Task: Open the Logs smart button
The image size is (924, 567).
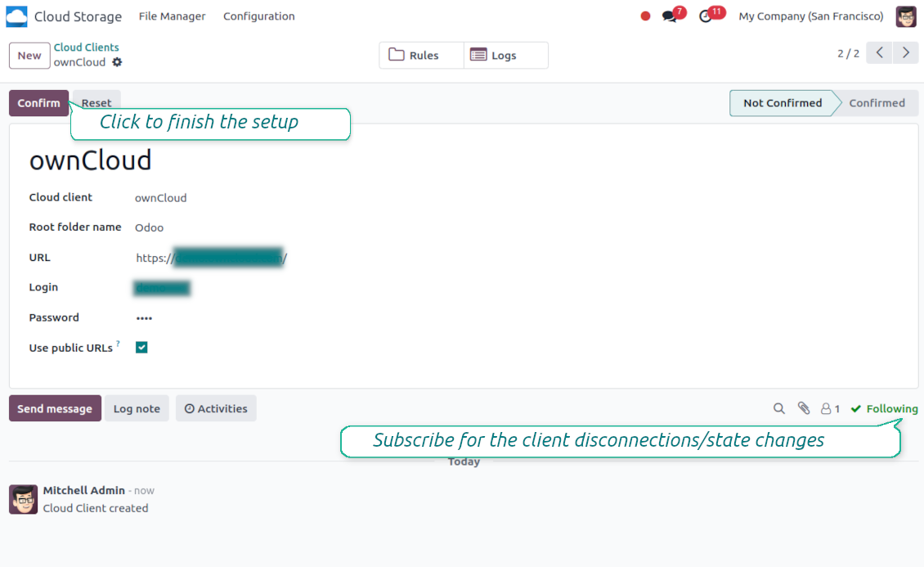Action: tap(505, 56)
